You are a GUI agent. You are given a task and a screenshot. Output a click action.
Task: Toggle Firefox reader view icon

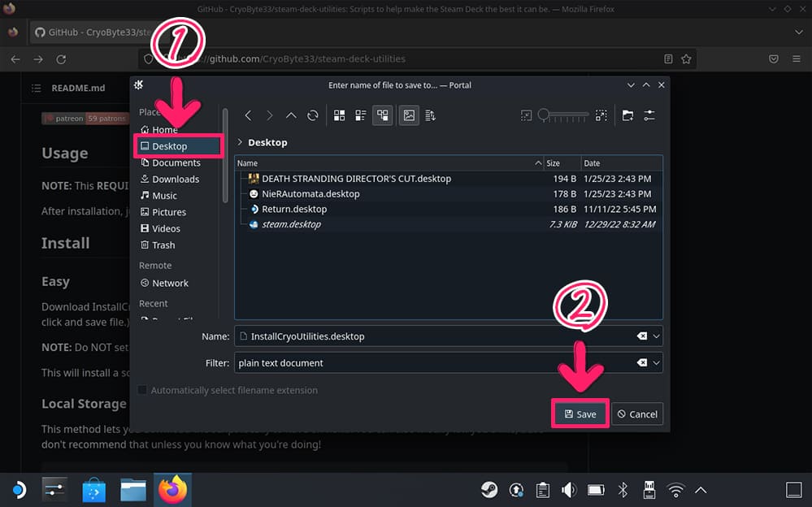pos(668,59)
